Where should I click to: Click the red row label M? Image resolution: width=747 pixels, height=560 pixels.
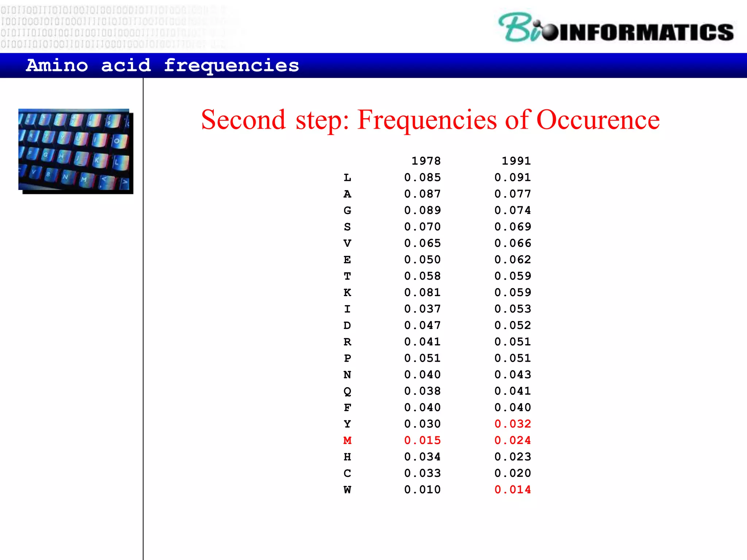tap(347, 440)
